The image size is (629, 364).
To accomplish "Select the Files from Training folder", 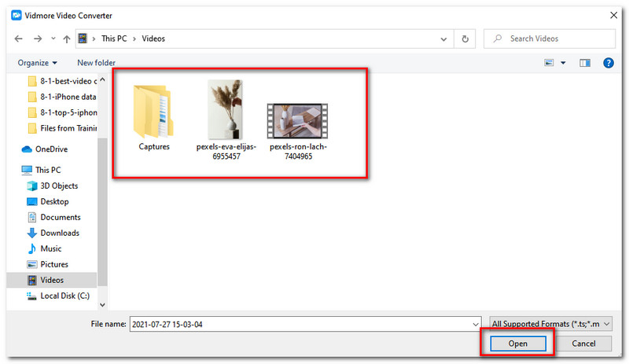I will click(x=63, y=128).
